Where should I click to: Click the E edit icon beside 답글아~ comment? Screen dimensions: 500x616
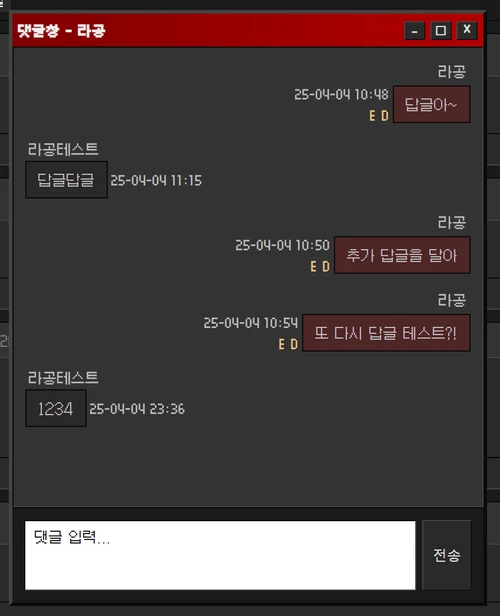coord(372,116)
